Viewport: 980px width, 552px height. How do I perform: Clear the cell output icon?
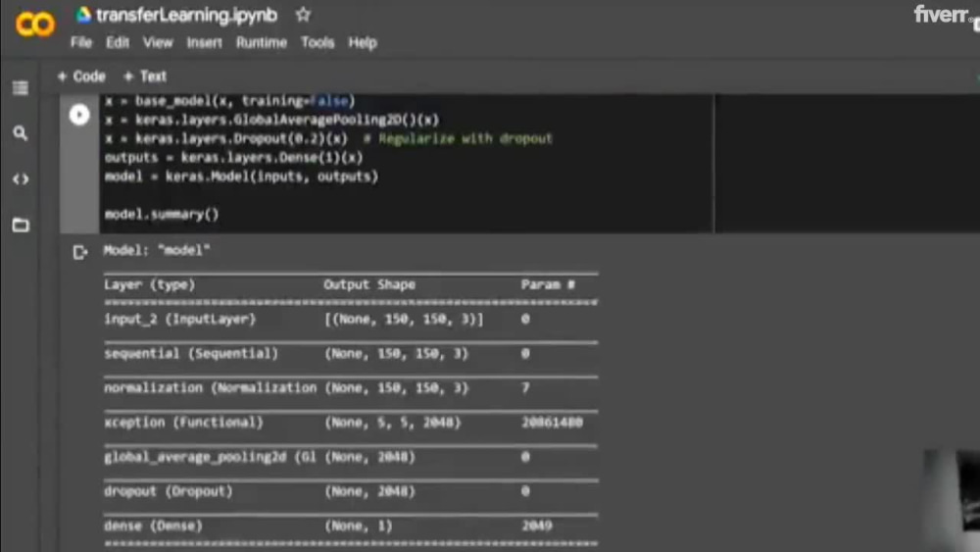(x=80, y=252)
